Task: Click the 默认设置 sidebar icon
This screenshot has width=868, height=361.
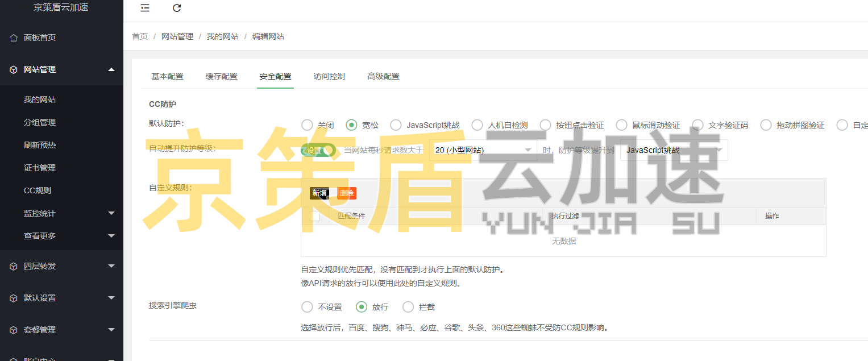Action: click(13, 297)
